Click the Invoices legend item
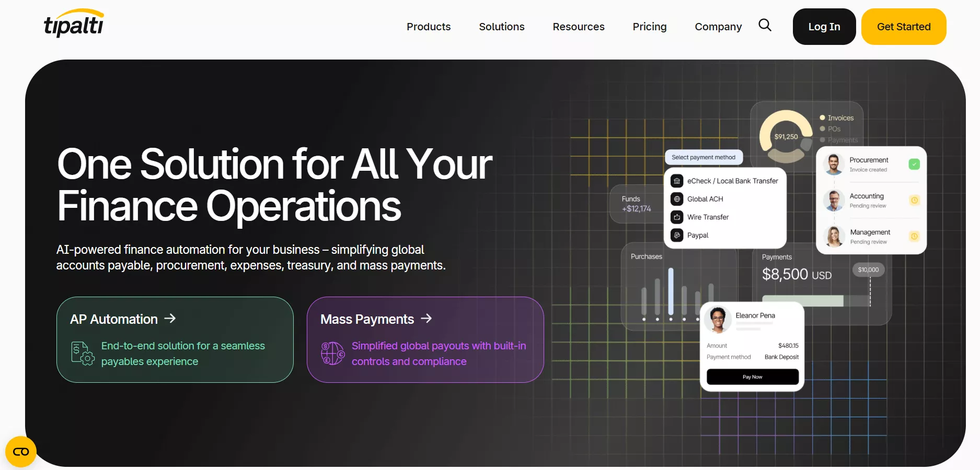 [836, 118]
